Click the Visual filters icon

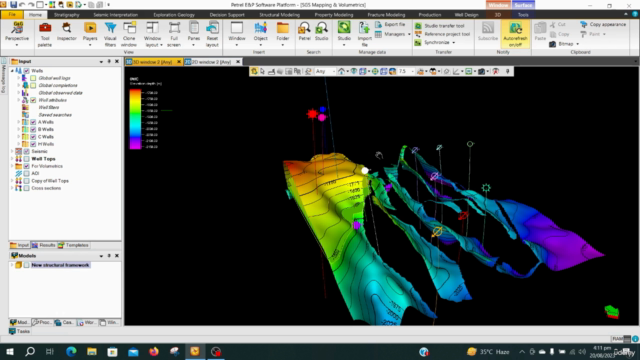(110, 34)
